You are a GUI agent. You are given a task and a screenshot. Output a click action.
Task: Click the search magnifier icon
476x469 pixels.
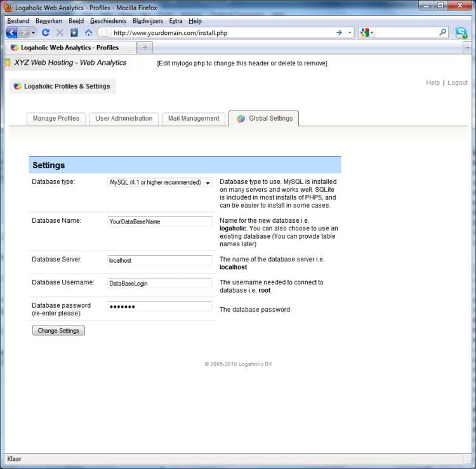point(442,32)
